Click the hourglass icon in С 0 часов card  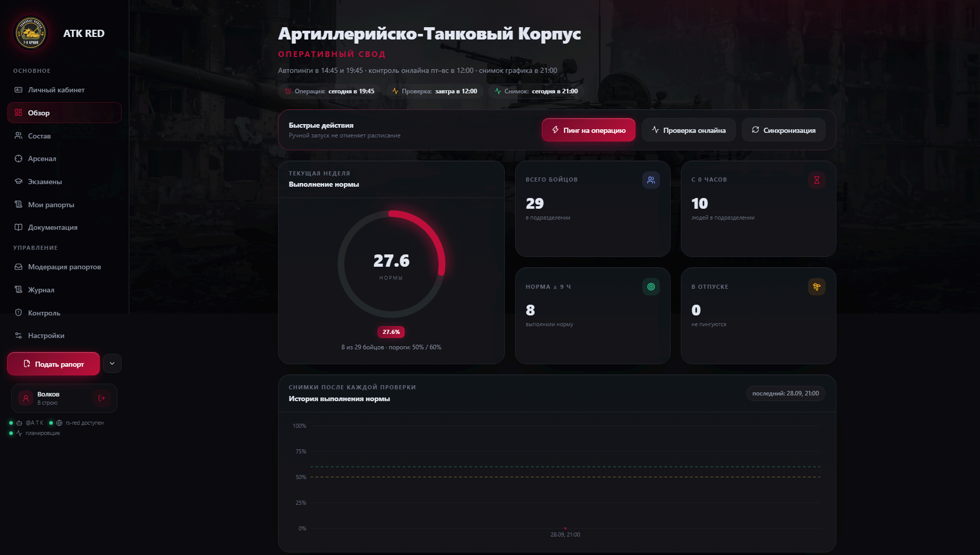coord(817,180)
